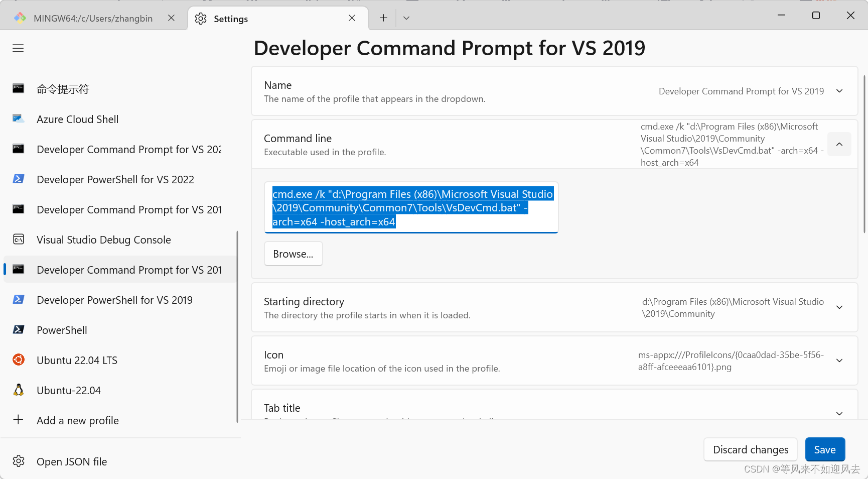Screen dimensions: 868x479
Task: Select the Ubuntu-22.04 profile
Action: [119, 390]
